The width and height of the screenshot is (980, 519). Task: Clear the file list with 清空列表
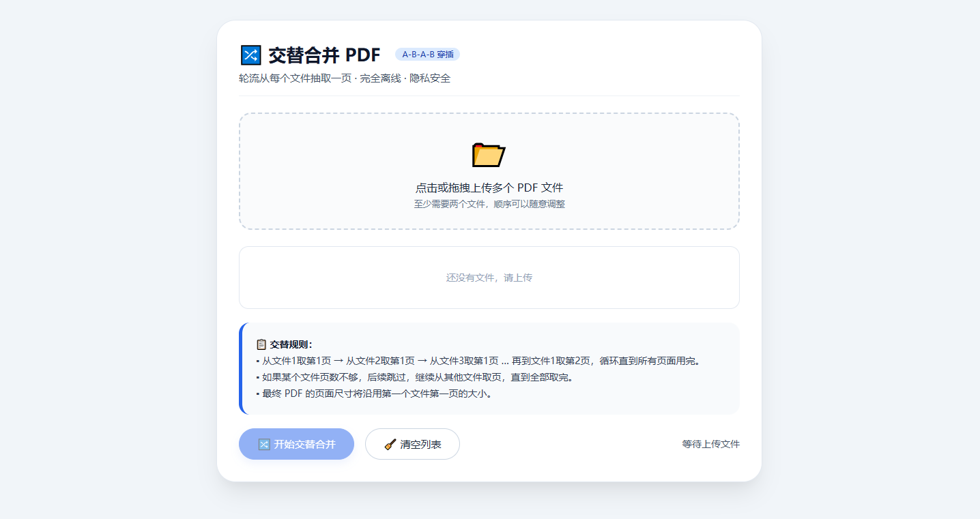point(412,444)
